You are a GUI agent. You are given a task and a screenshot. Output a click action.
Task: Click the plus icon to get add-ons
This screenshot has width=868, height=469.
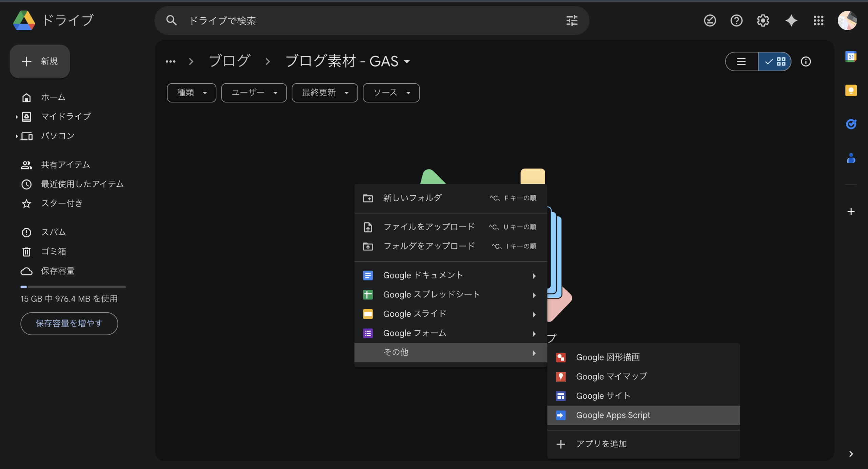851,212
